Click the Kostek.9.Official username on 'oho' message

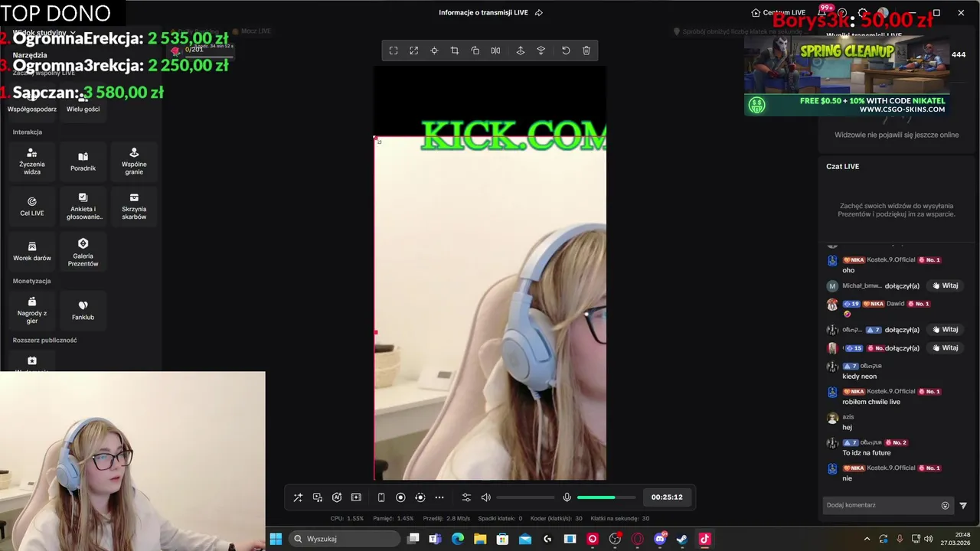pyautogui.click(x=891, y=260)
